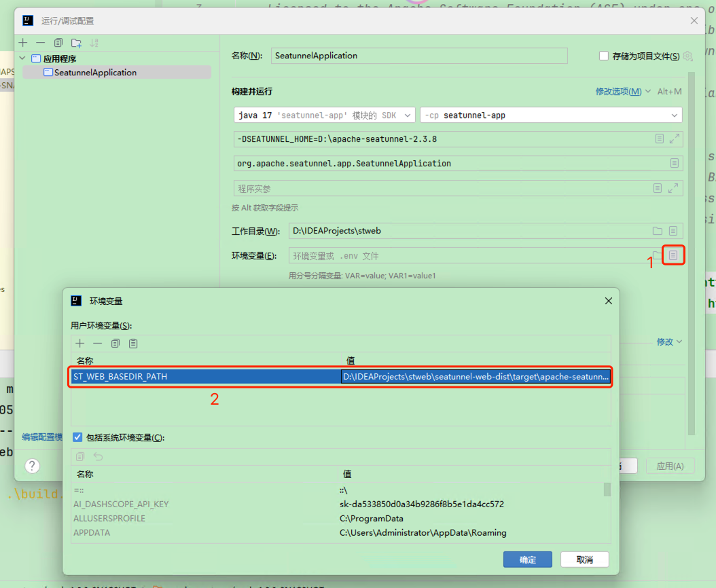Viewport: 716px width, 588px height.
Task: Browse main class with icon in class field
Action: (675, 163)
